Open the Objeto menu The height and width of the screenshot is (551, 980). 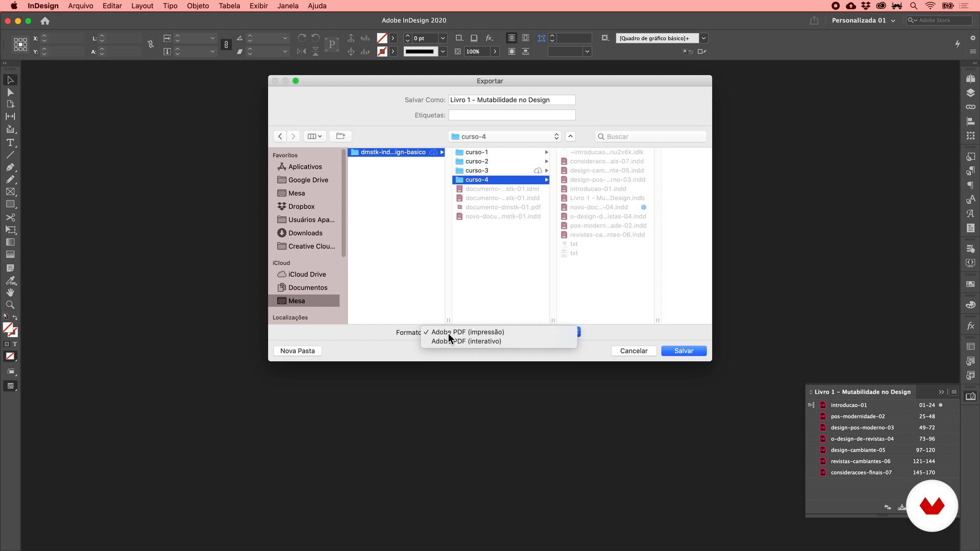pos(198,6)
